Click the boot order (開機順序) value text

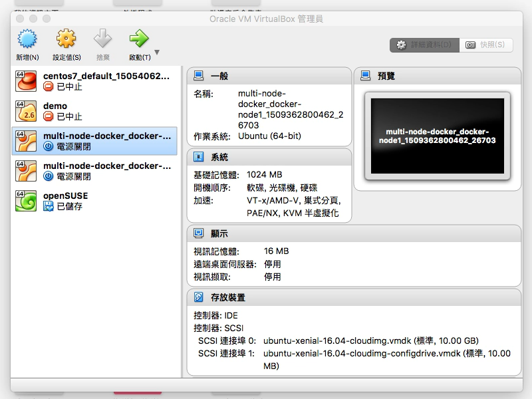[282, 188]
